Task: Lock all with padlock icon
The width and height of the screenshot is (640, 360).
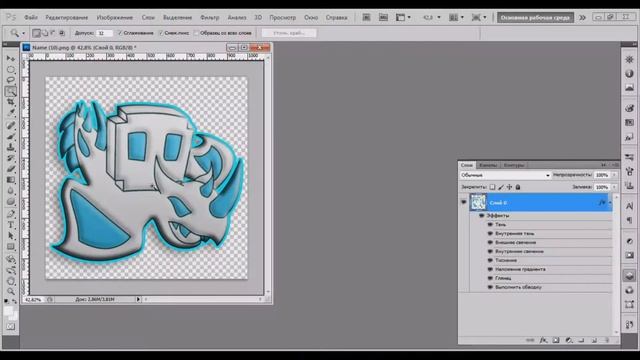Action: coord(518,187)
